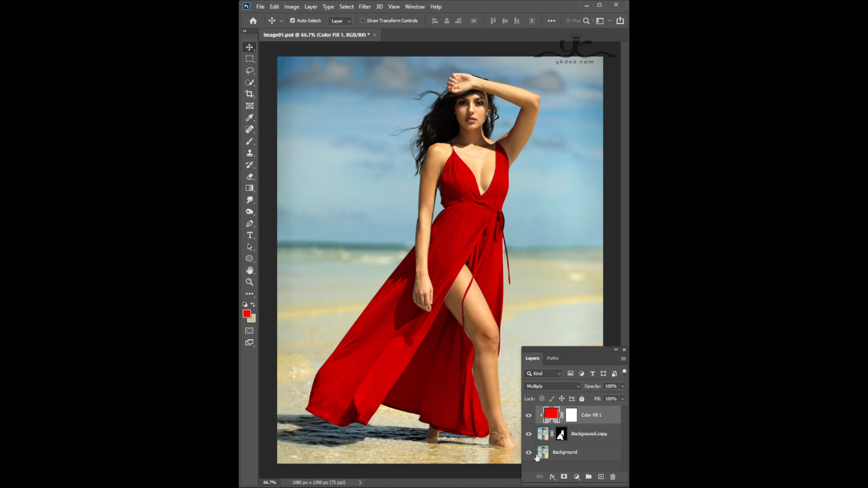Switch to the Paths tab
The width and height of the screenshot is (868, 488).
(x=552, y=358)
